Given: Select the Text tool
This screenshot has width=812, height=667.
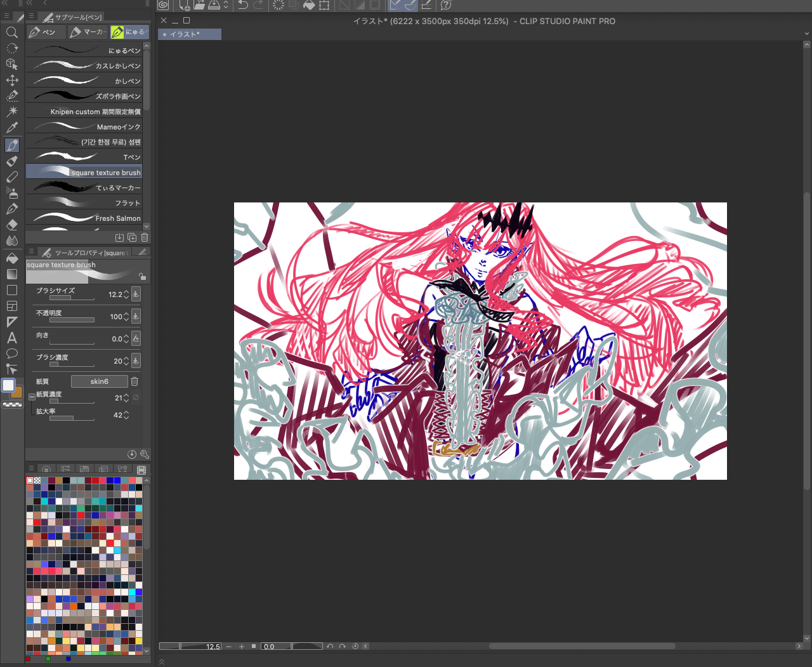Looking at the screenshot, I should 11,338.
